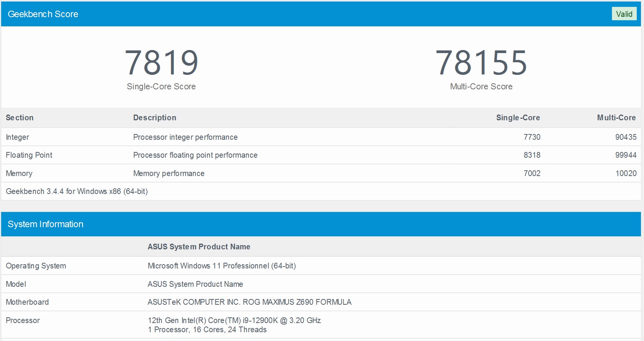Click 'Memory performance' description
Viewport: 644px width, 341px height.
click(x=169, y=173)
